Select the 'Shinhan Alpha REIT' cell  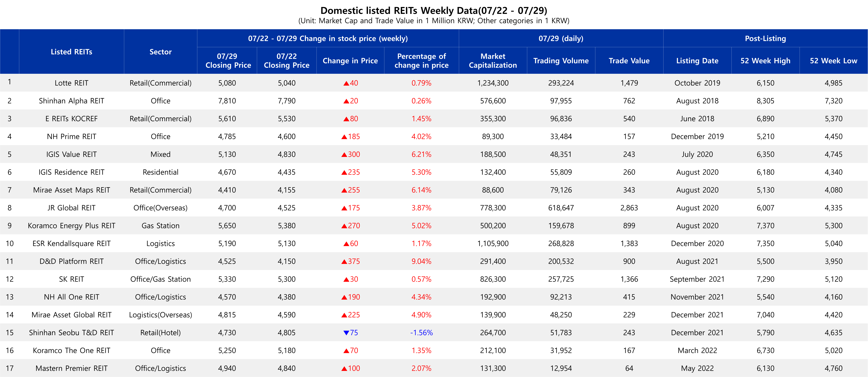click(71, 101)
